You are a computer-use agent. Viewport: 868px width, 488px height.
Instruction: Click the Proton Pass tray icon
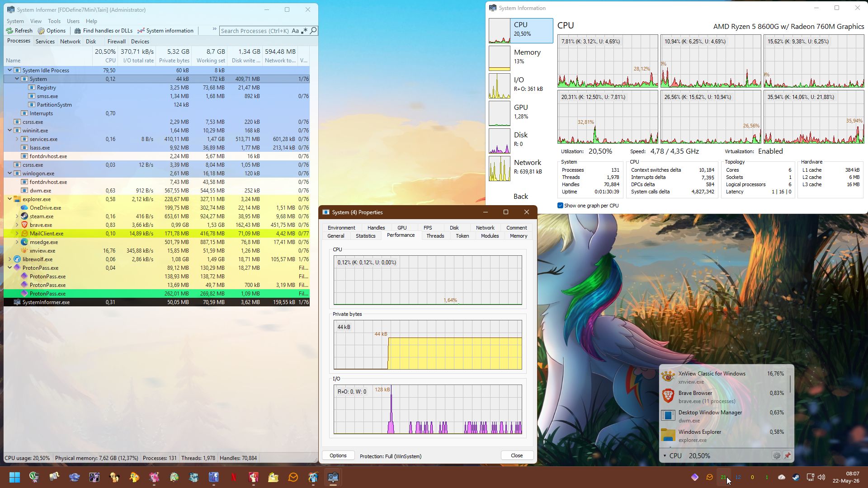pos(695,477)
